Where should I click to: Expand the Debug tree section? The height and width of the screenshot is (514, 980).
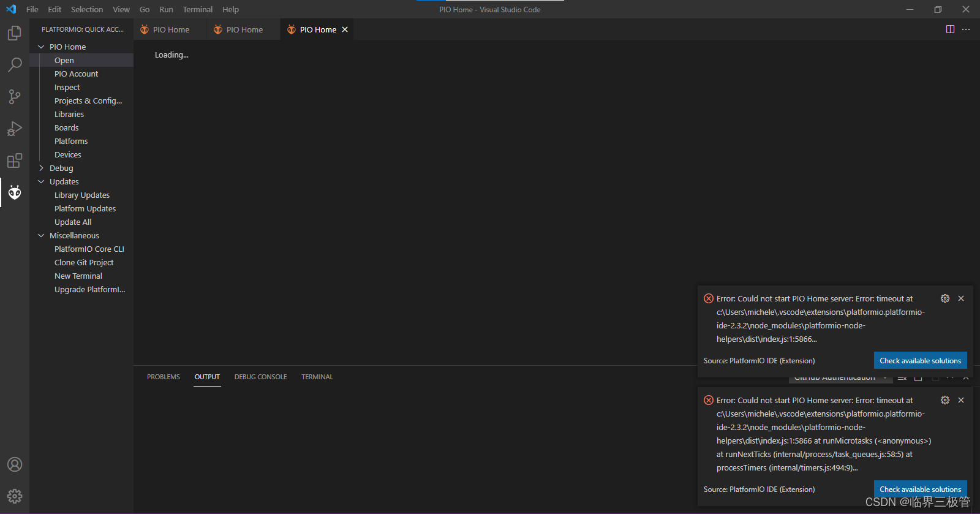pos(41,168)
